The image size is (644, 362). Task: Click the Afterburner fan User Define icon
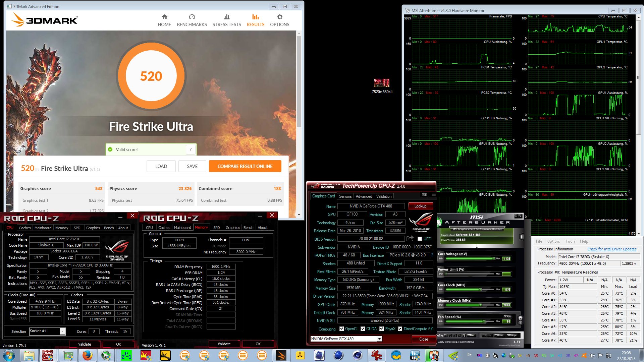[x=520, y=319]
